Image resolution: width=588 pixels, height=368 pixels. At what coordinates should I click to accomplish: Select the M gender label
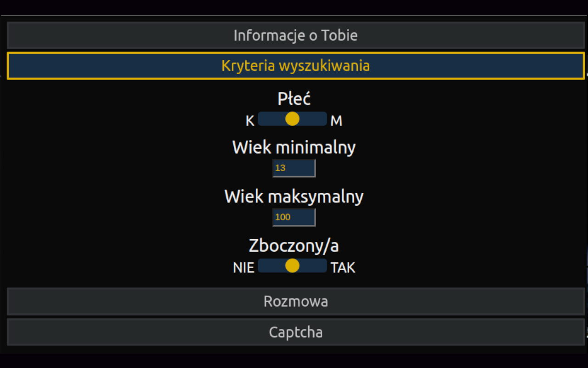[x=336, y=121]
